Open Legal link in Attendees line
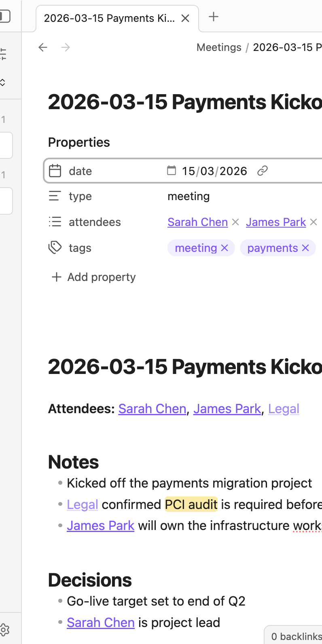The width and height of the screenshot is (322, 644). point(284,409)
